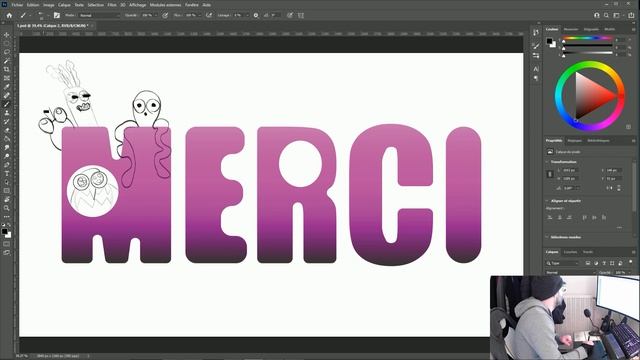Open the smoothing options gear icon
This screenshot has width=640, height=360.
click(x=256, y=15)
